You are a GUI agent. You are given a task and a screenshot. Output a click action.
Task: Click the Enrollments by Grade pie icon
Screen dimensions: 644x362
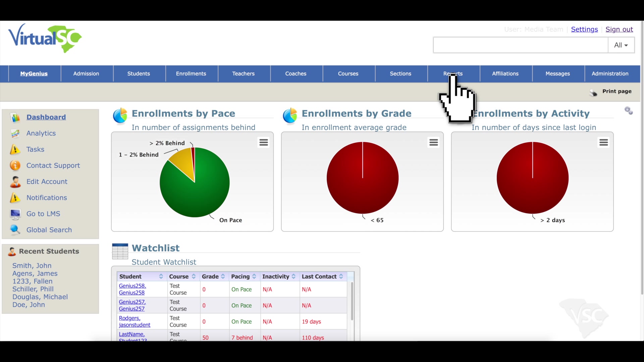(x=290, y=116)
